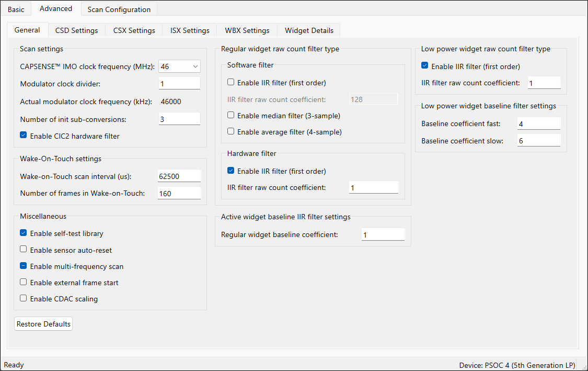This screenshot has width=588, height=371.
Task: Open the CAPSENSE IMO clock frequency dropdown
Action: (179, 66)
